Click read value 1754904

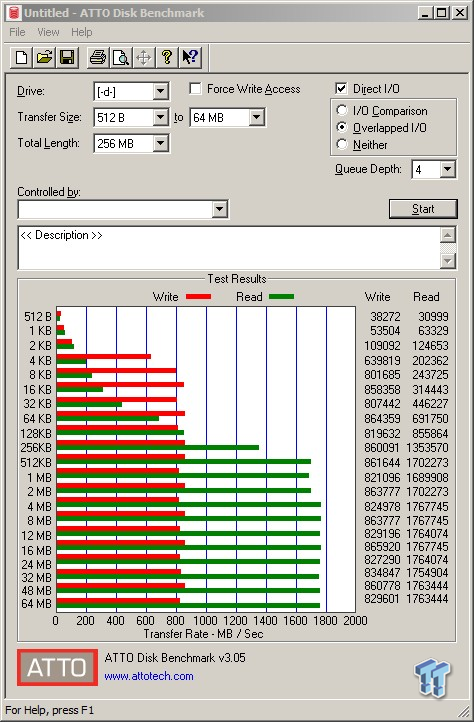coord(427,572)
